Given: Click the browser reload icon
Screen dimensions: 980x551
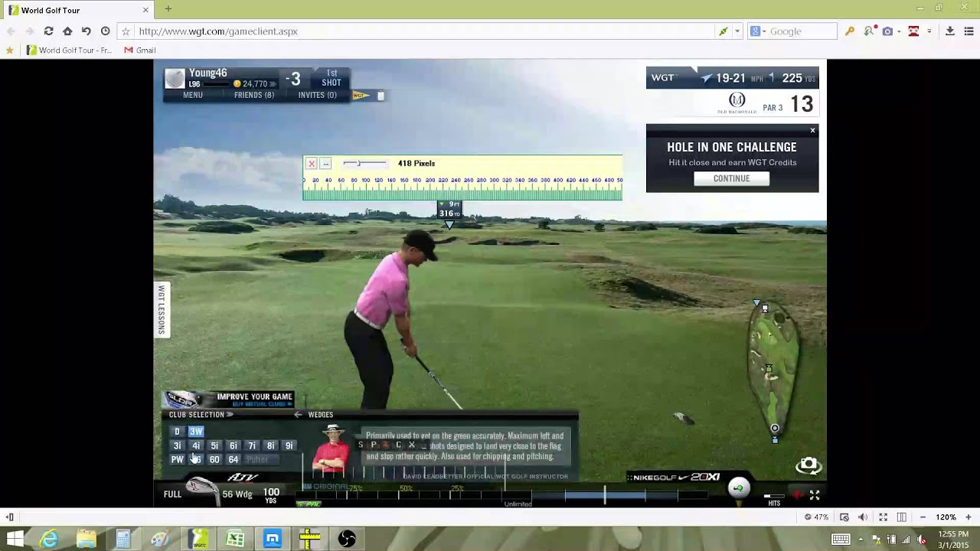Looking at the screenshot, I should pyautogui.click(x=48, y=31).
